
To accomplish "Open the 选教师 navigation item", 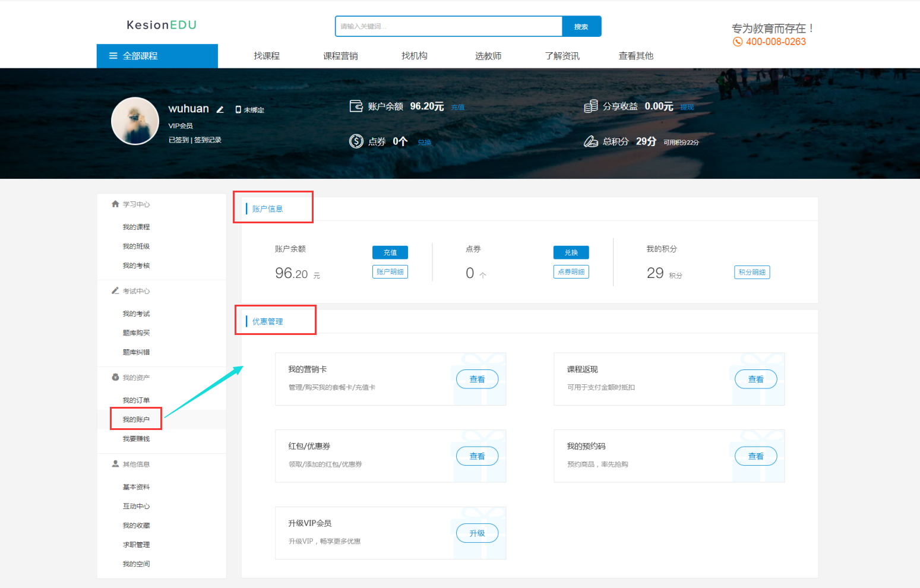I will coord(488,56).
